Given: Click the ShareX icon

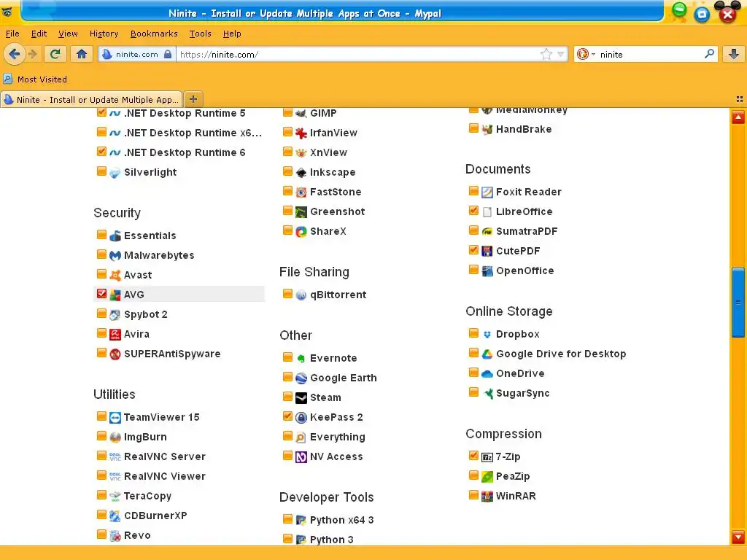Looking at the screenshot, I should 301,231.
